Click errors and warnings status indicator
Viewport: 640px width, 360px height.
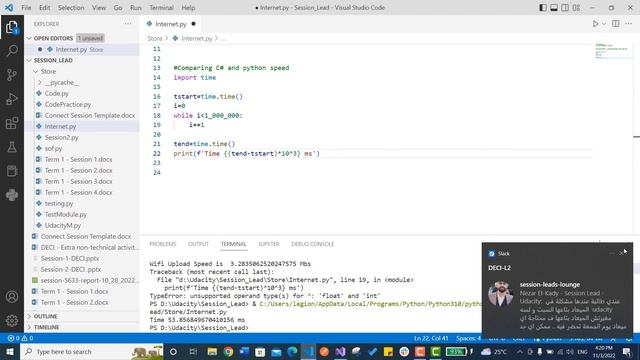(x=20, y=338)
